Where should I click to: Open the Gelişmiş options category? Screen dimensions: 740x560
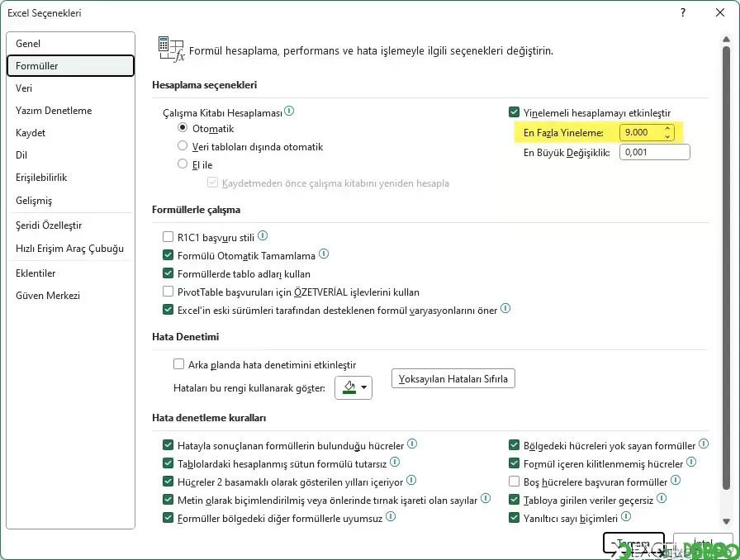click(71, 200)
